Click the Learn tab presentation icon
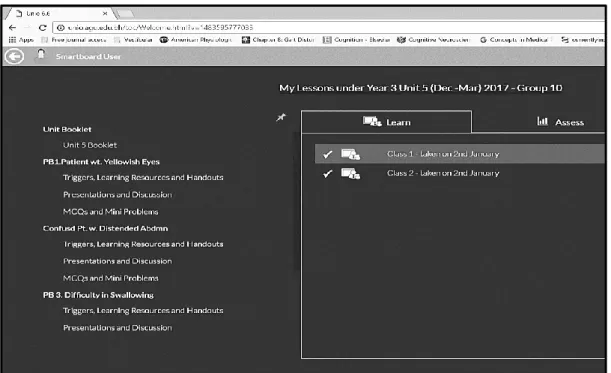The width and height of the screenshot is (611, 373). [372, 122]
